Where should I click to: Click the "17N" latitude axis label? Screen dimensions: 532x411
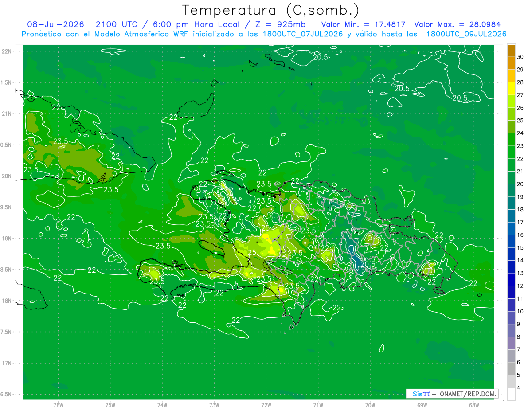(8, 363)
